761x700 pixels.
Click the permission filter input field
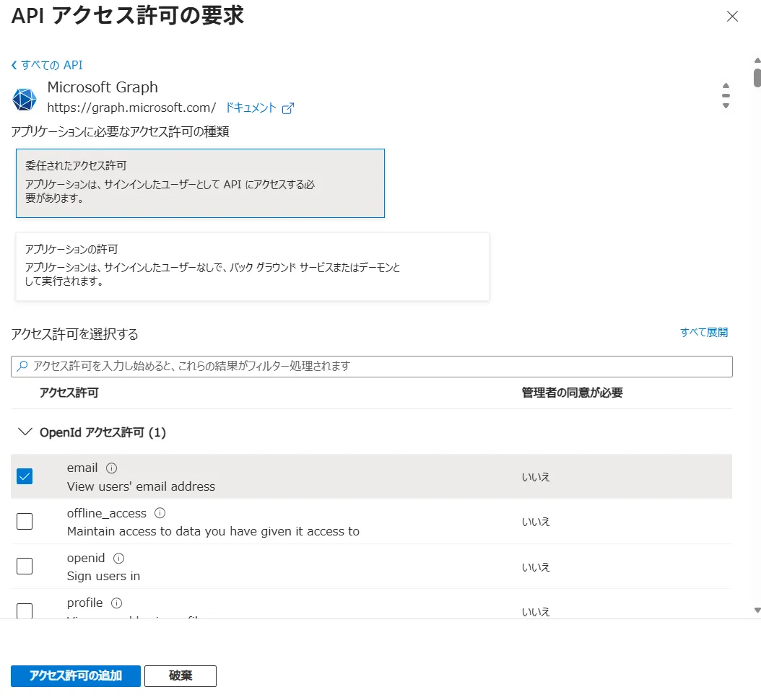[289, 366]
